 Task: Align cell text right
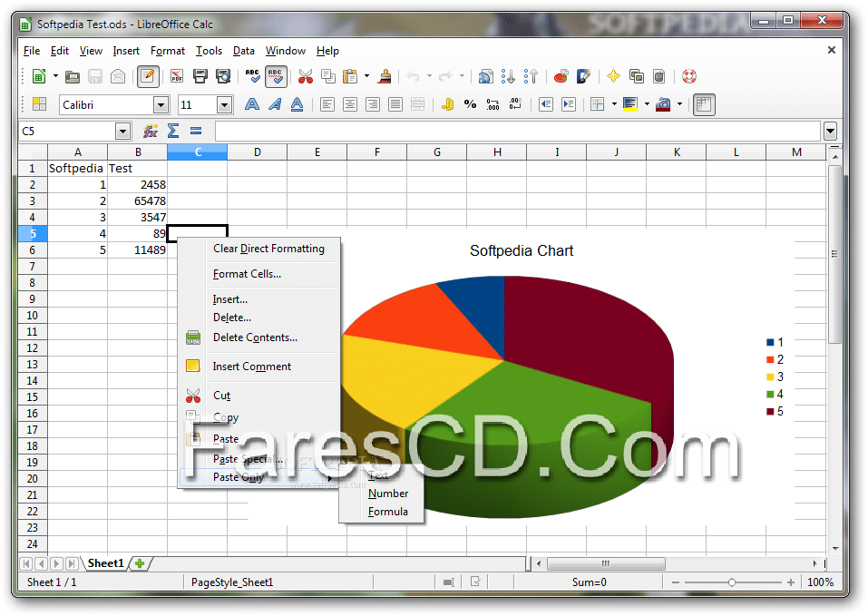click(x=373, y=104)
